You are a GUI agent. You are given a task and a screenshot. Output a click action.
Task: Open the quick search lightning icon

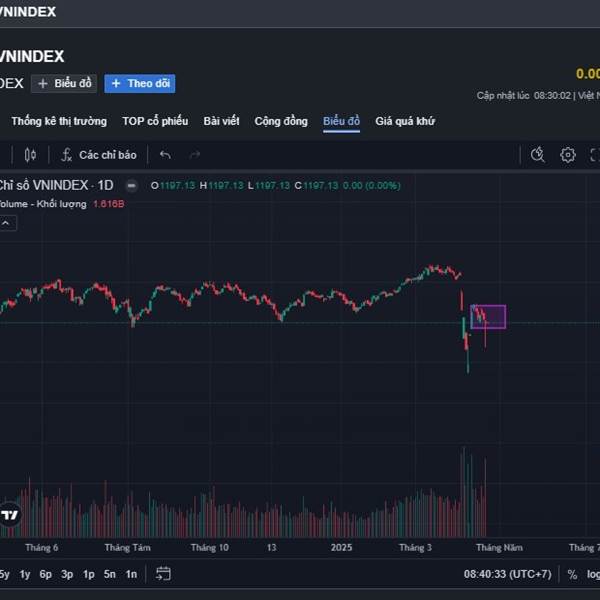[538, 155]
